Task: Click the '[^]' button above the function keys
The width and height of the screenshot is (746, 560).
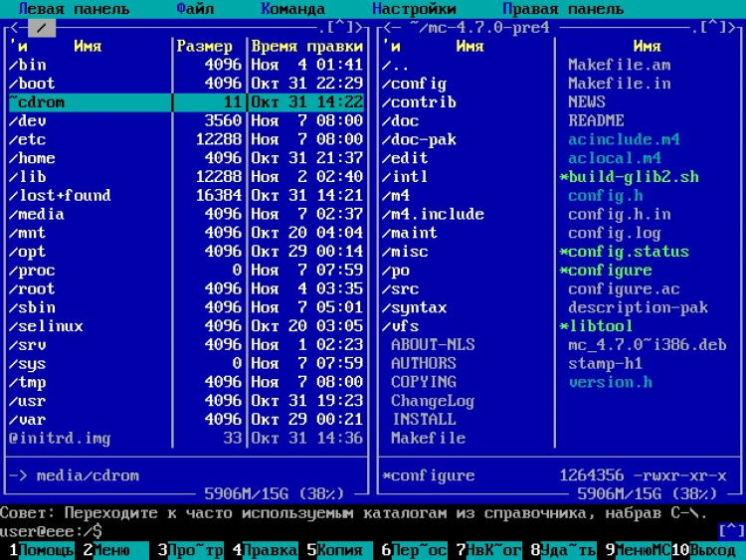Action: click(x=731, y=530)
